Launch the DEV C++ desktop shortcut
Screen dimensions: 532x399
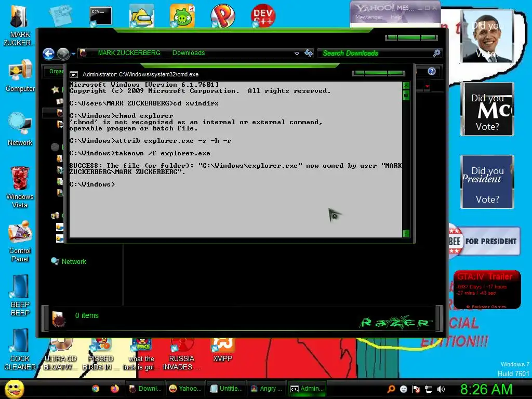(263, 16)
